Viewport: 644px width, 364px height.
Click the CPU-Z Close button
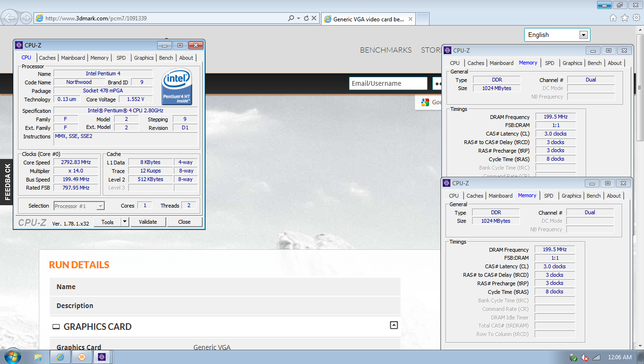(185, 222)
